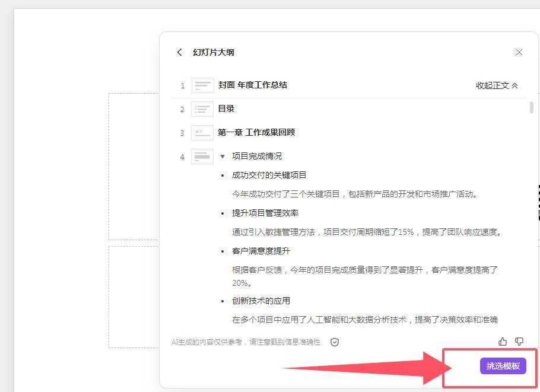Click the 挑选模板 button
Viewport: 540px width, 392px height.
[x=503, y=366]
